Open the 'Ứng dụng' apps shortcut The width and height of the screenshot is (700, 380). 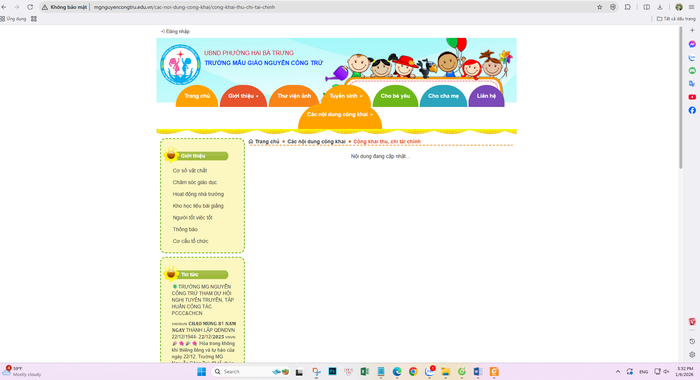(x=13, y=19)
